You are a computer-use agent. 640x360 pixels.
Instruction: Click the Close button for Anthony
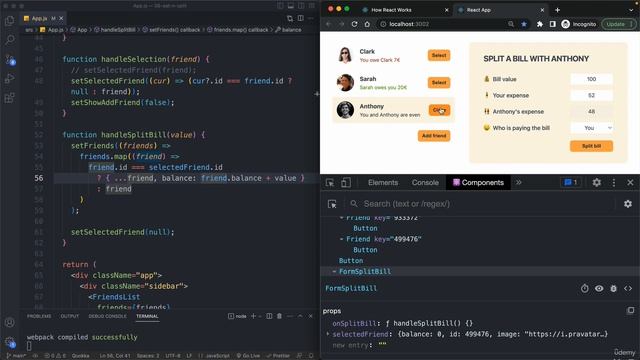(x=439, y=110)
